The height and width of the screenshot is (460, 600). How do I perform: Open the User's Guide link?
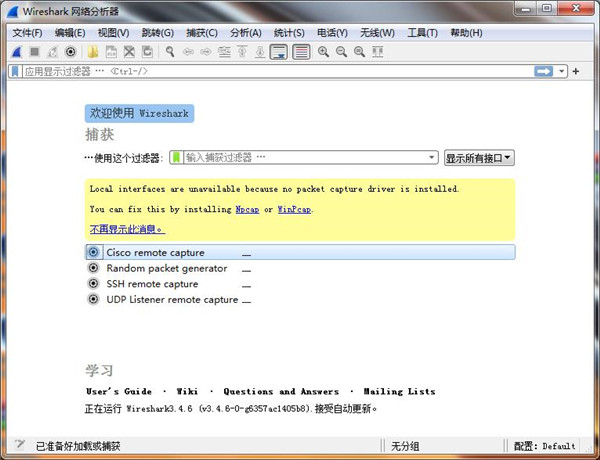click(119, 391)
